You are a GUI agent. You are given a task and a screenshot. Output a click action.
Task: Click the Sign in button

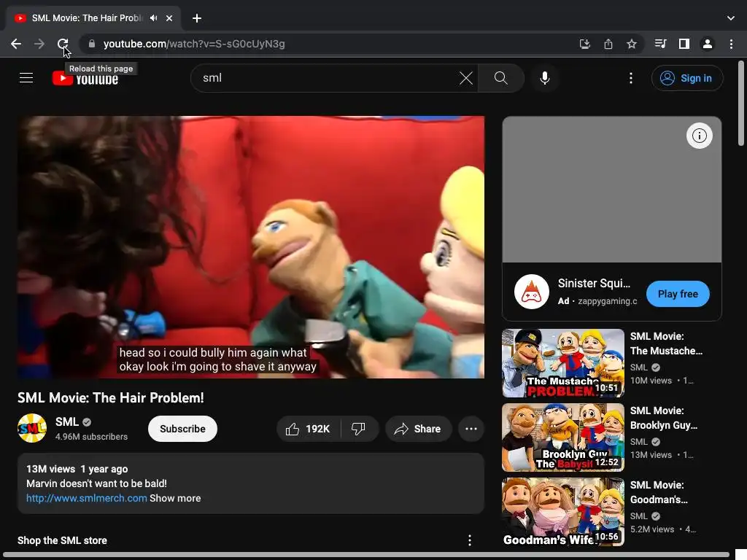tap(687, 78)
